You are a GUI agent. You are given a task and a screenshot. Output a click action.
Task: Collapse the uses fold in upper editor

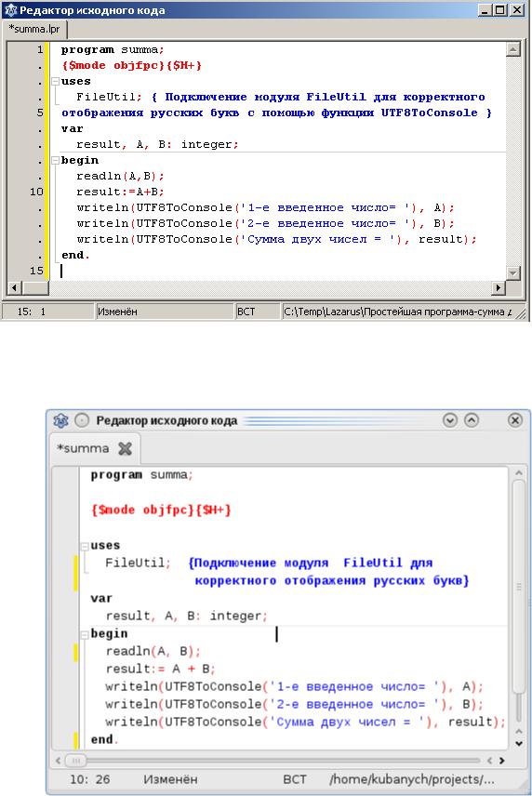(55, 81)
